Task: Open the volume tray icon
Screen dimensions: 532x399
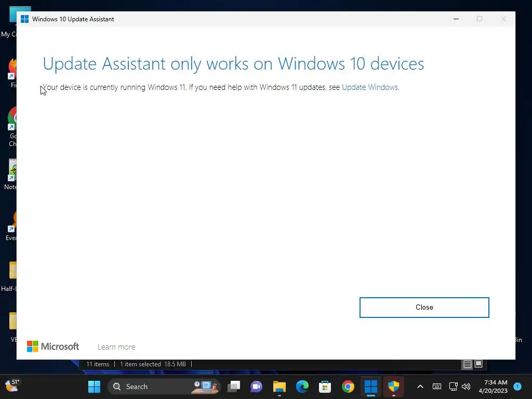Action: (466, 387)
